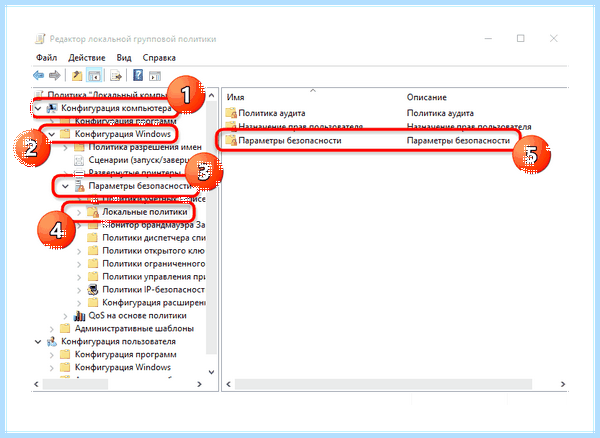Viewport: 600px width, 438px height.
Task: Expand the Локальные политики arrow
Action: (79, 212)
